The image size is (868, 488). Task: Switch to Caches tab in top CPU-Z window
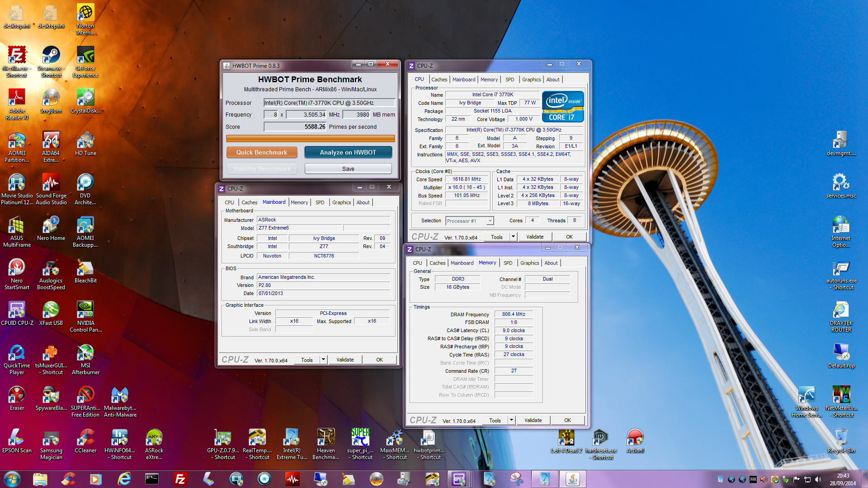pos(439,80)
